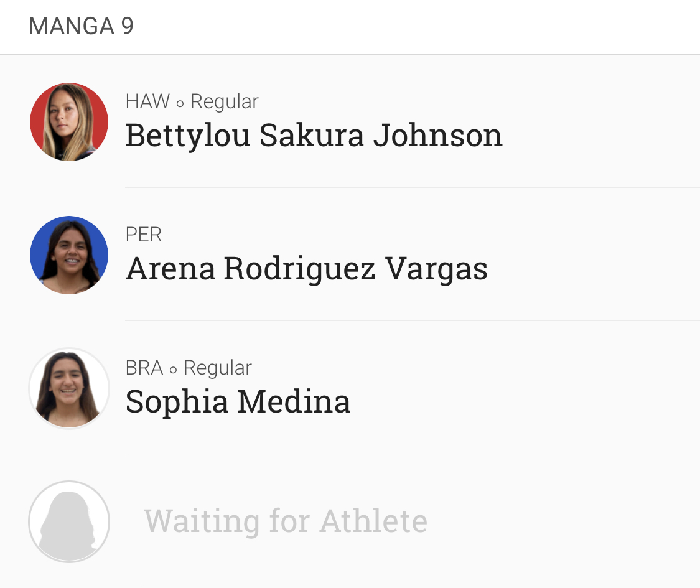The image size is (700, 588).
Task: Select the Waiting for Athlete placeholder text
Action: [286, 521]
